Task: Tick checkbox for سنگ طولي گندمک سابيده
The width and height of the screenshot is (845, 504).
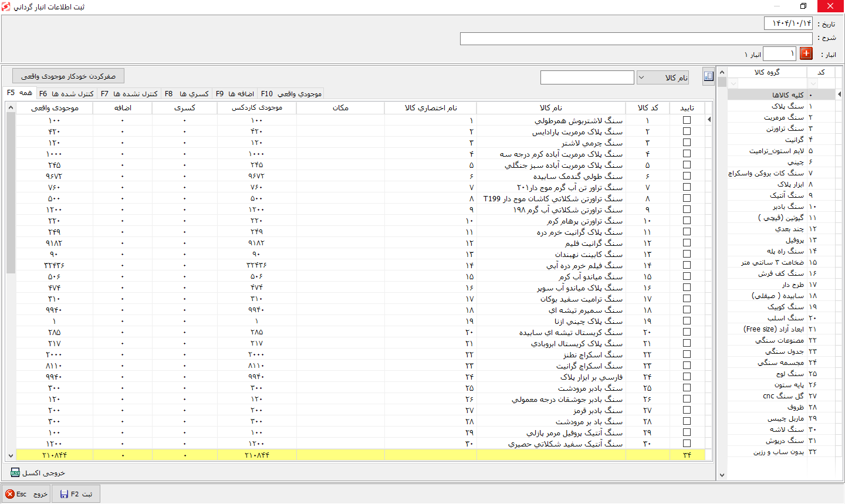Action: [x=687, y=175]
